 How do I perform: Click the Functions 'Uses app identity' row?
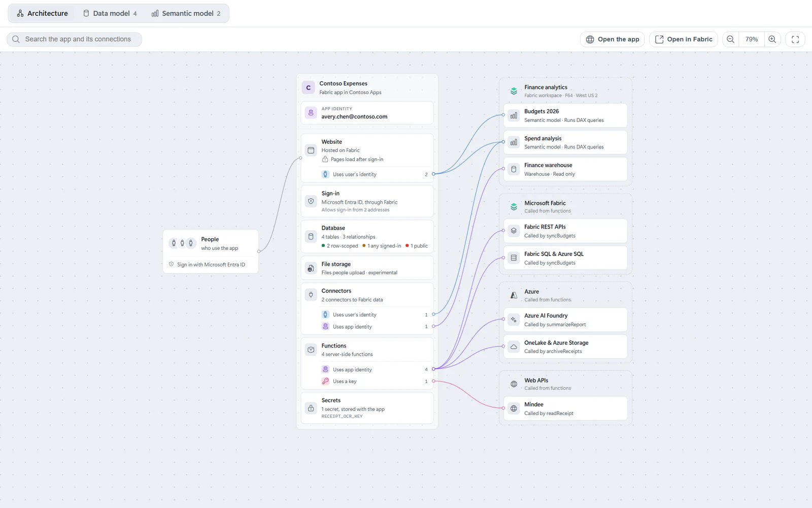375,369
